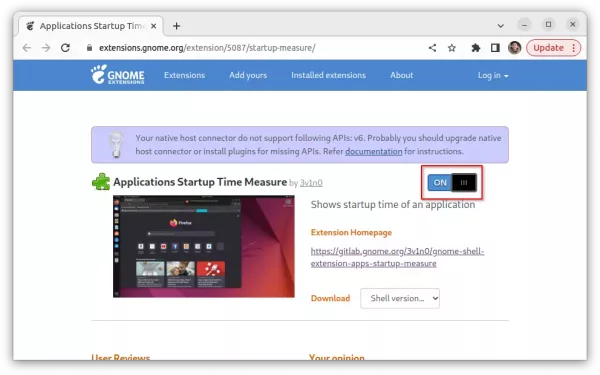The width and height of the screenshot is (600, 375).
Task: Open the About menu item
Action: (x=401, y=75)
